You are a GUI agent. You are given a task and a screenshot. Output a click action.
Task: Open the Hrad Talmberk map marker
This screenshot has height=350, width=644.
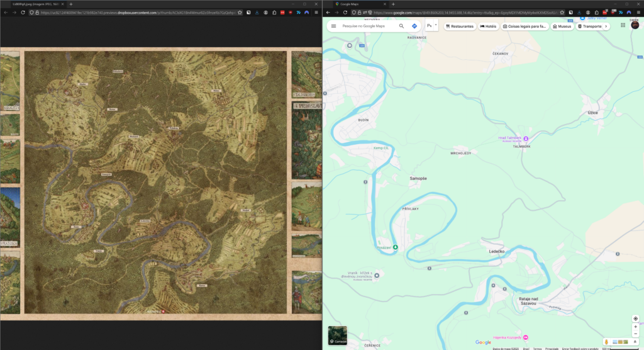pos(526,138)
